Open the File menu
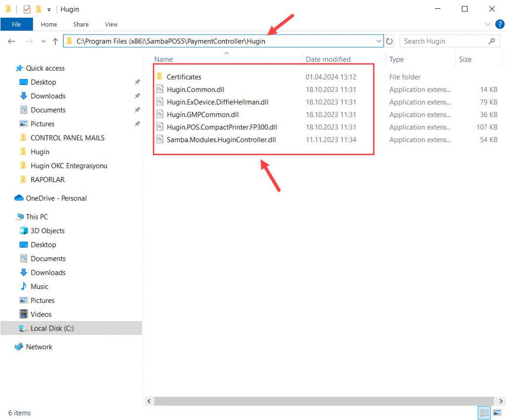Image resolution: width=506 pixels, height=420 pixels. click(x=16, y=24)
